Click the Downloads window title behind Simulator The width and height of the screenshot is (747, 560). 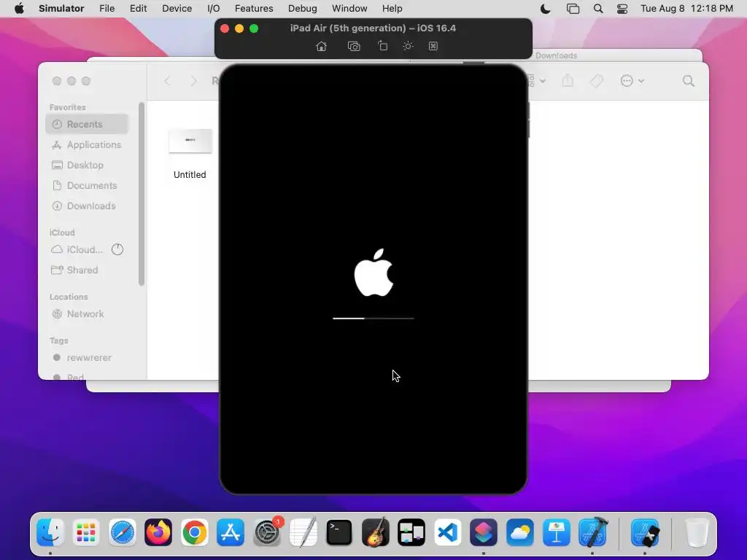pos(556,55)
